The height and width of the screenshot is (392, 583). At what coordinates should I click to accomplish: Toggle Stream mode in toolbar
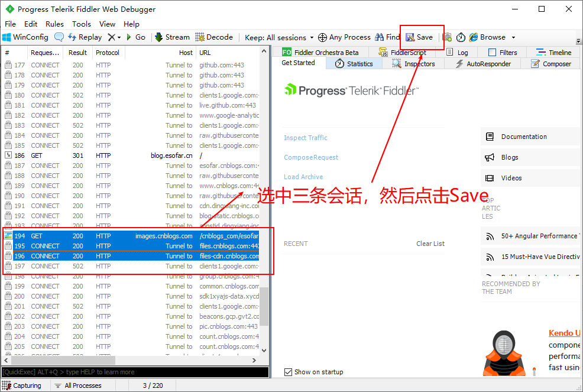172,37
